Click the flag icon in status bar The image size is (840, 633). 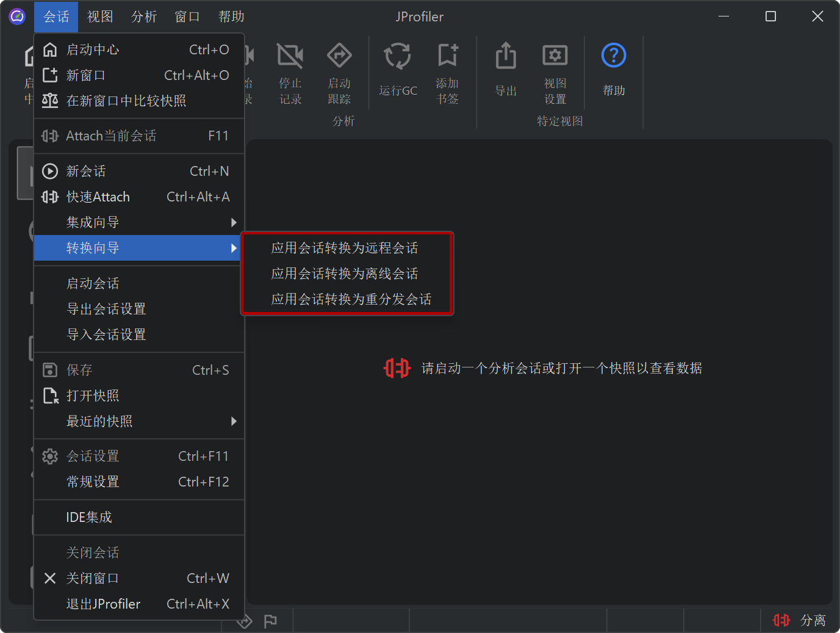tap(270, 621)
